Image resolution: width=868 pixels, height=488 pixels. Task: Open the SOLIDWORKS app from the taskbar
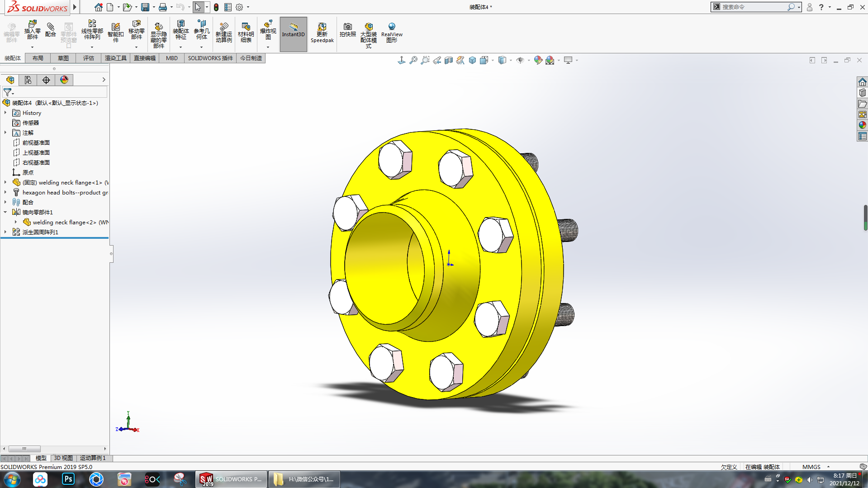pyautogui.click(x=231, y=479)
